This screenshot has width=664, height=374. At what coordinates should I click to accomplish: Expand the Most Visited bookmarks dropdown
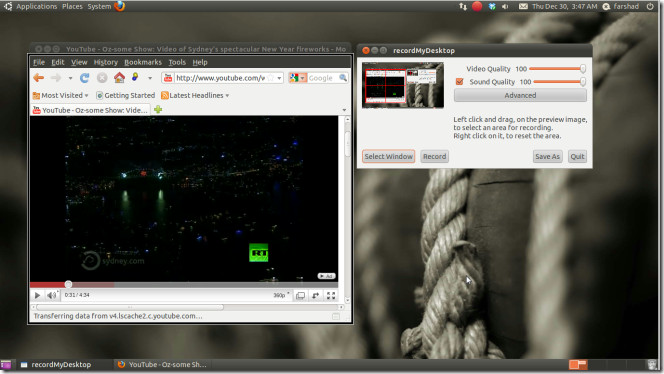pyautogui.click(x=61, y=95)
